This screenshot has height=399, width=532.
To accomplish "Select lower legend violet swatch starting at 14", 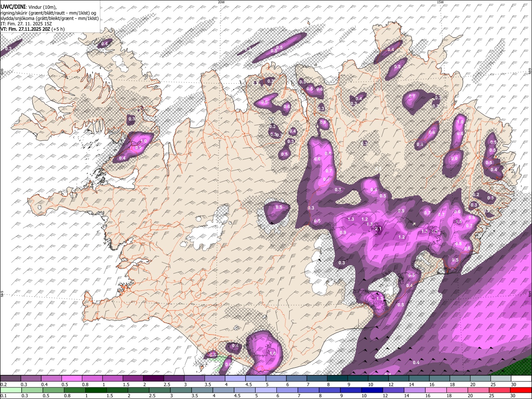I will click(x=414, y=390).
